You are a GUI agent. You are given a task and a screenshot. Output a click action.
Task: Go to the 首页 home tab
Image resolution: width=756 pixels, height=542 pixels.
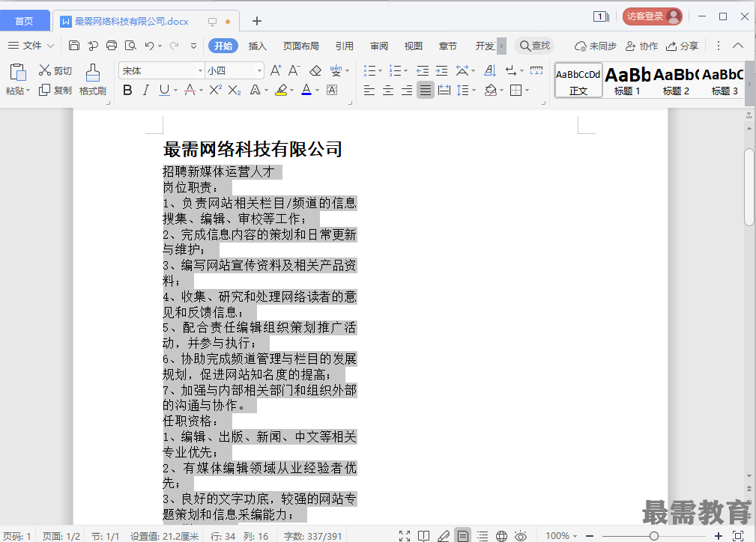coord(24,21)
